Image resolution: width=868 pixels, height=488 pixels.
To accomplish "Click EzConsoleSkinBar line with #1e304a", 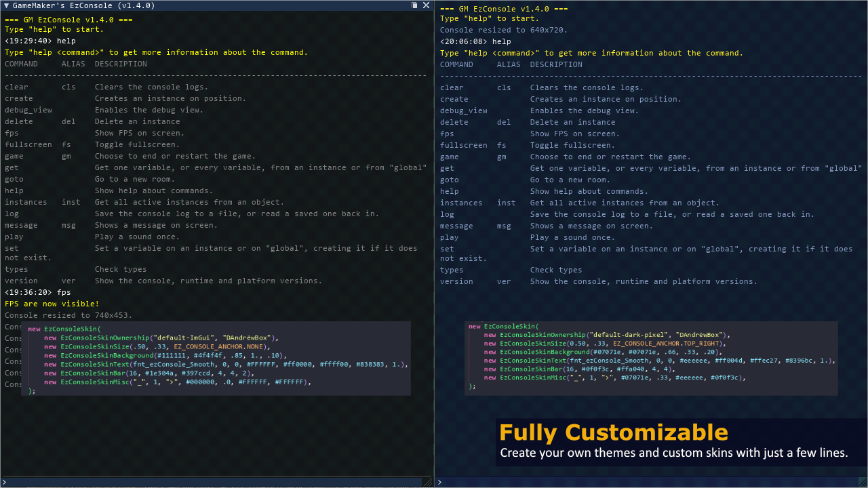I will (x=149, y=373).
